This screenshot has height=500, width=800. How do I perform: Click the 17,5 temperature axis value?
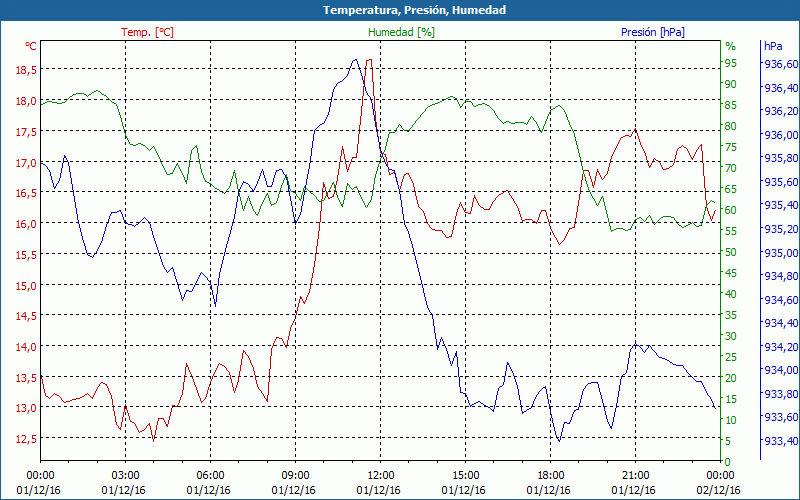click(27, 132)
